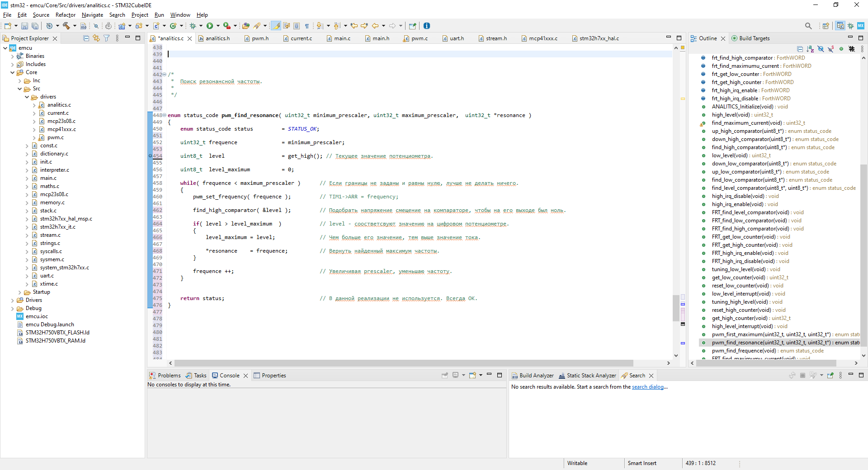Click the filter funnel in Project Explorer
The width and height of the screenshot is (868, 470).
[x=107, y=38]
